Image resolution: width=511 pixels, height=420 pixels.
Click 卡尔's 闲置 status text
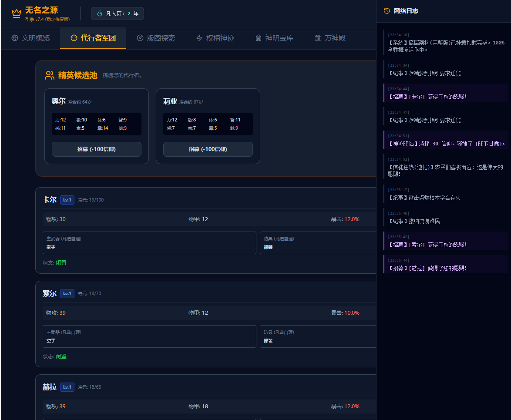pyautogui.click(x=61, y=262)
